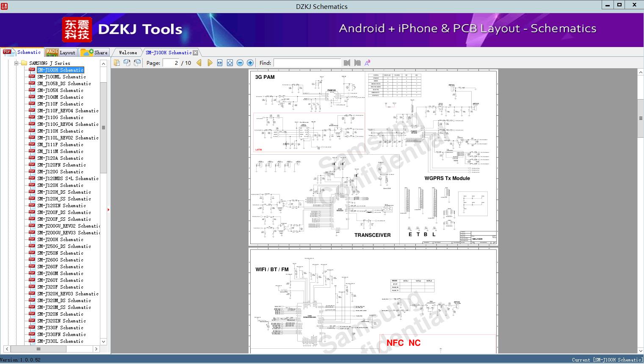Collapse the left sidebar with red arrow
This screenshot has width=644, height=364.
tap(108, 209)
